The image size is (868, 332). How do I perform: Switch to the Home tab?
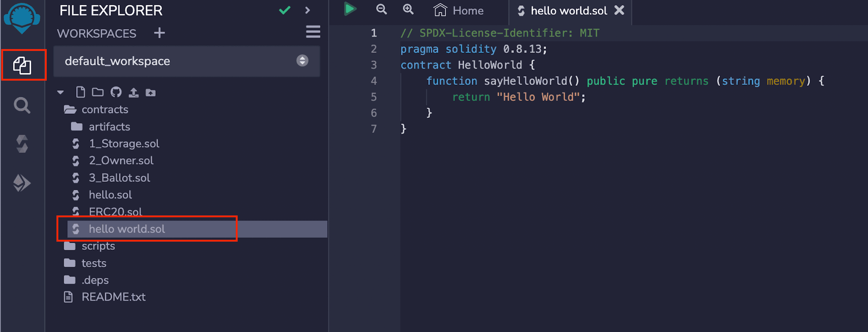tap(459, 10)
